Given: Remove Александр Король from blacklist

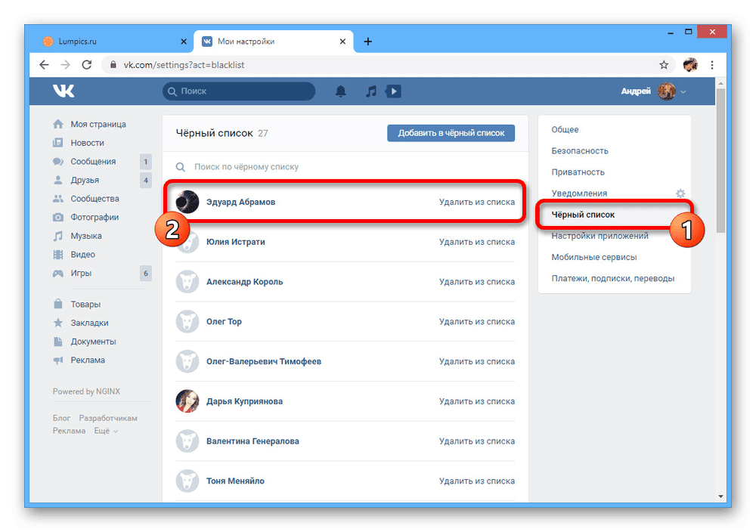Looking at the screenshot, I should [x=477, y=282].
